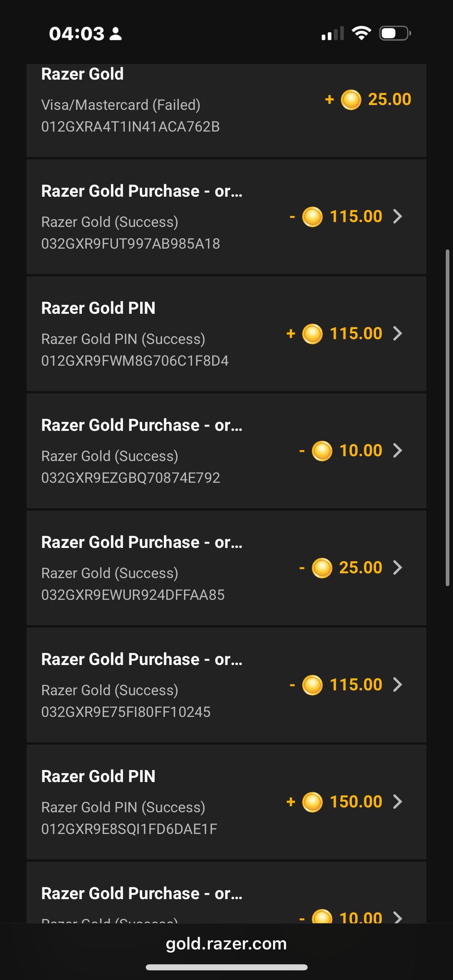453x980 pixels.
Task: Expand chevron for purchase 032GXR9E75FI80FF10245
Action: pos(397,685)
